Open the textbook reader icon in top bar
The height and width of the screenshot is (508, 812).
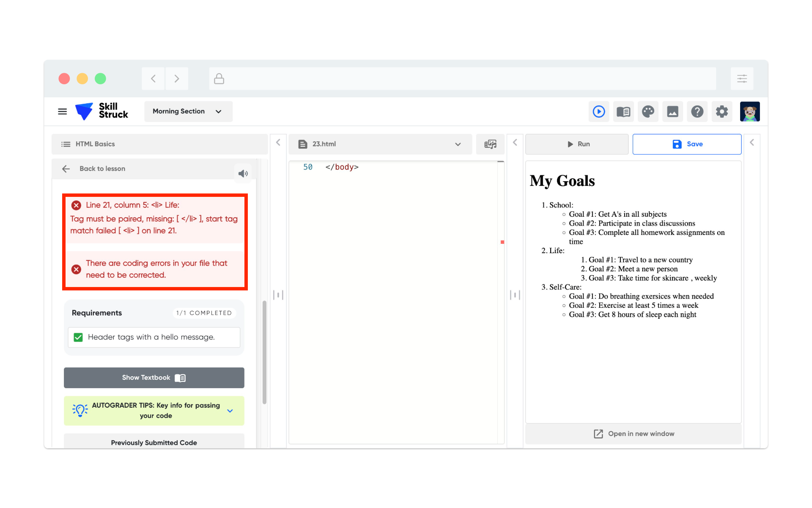[623, 112]
